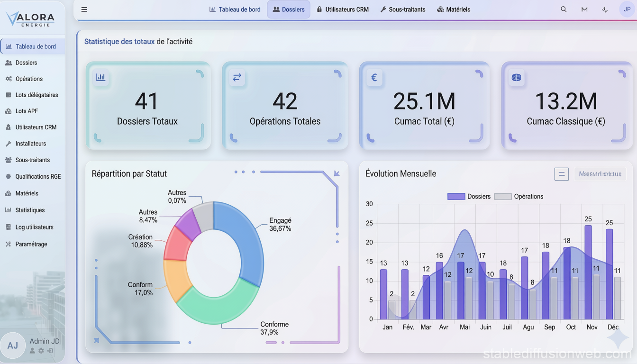This screenshot has width=637, height=364.
Task: Open Paramétrage at the bottom of sidebar
Action: (31, 244)
